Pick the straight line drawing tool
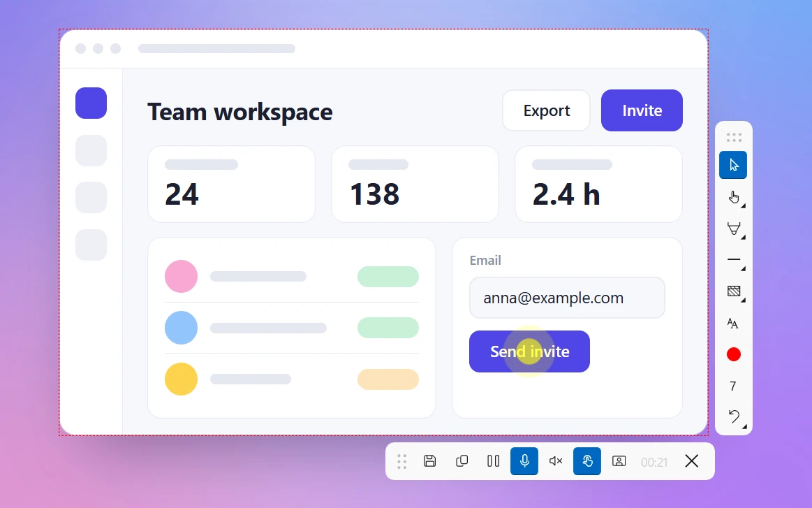 click(733, 260)
